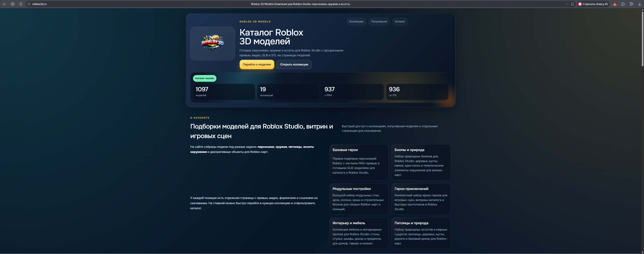
Task: Click the Перейти к моделям button
Action: [x=257, y=65]
